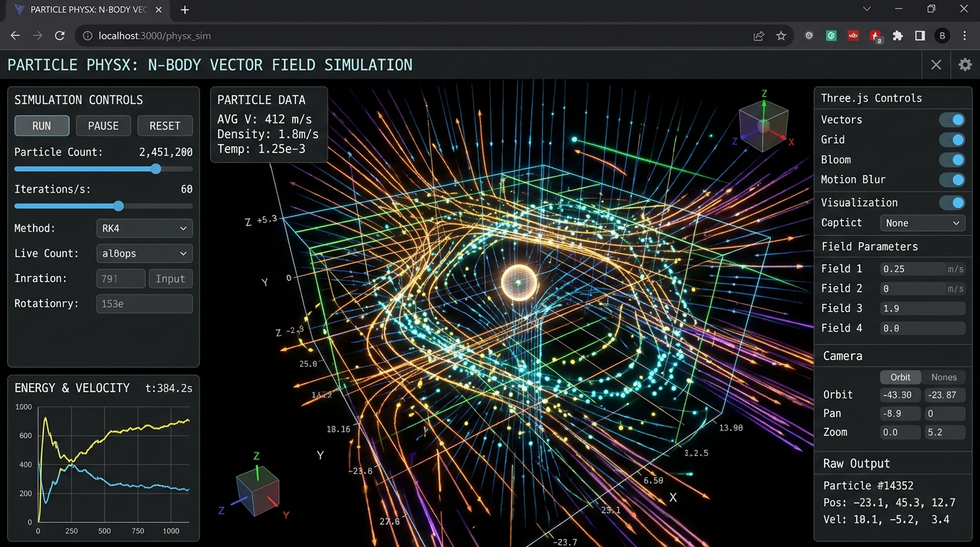
Task: Click the Field 1 value field
Action: tap(922, 269)
